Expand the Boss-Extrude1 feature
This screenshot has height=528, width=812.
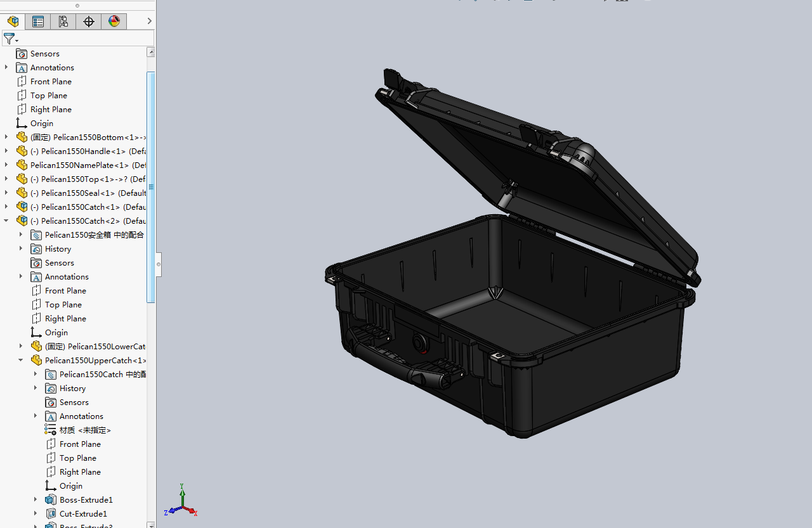tap(36, 500)
